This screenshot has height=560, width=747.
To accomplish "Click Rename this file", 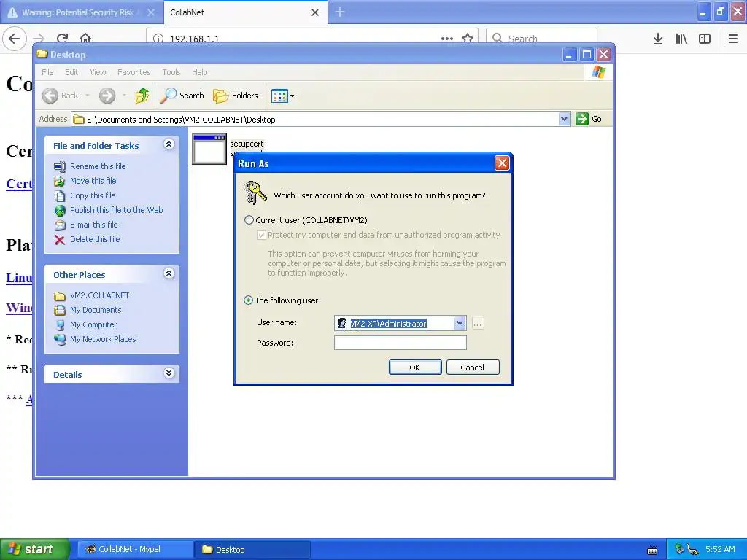I will click(98, 166).
